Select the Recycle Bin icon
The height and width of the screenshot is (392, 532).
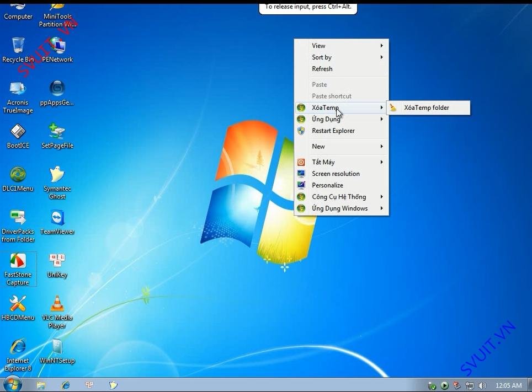pyautogui.click(x=18, y=50)
